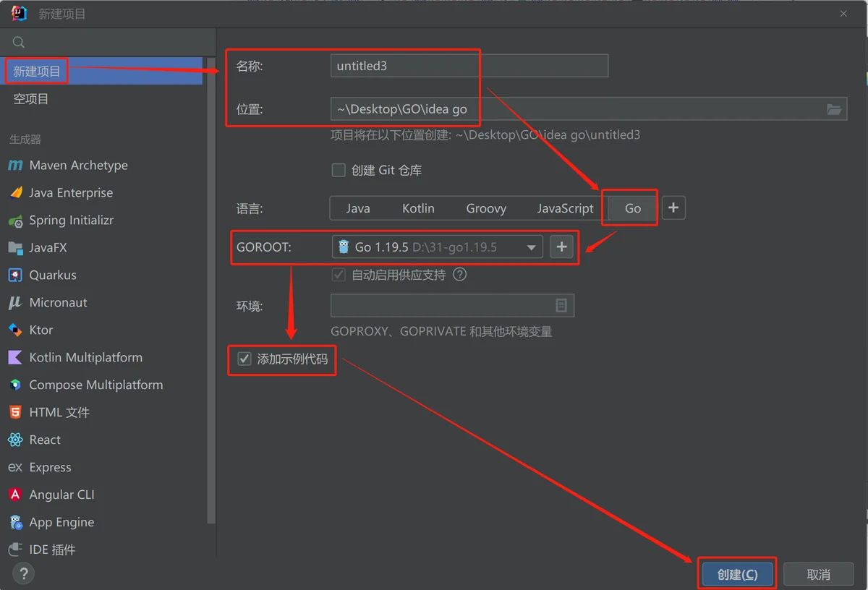Screen dimensions: 868x590
Task: Choose JavaFX generator
Action: [x=101, y=248]
